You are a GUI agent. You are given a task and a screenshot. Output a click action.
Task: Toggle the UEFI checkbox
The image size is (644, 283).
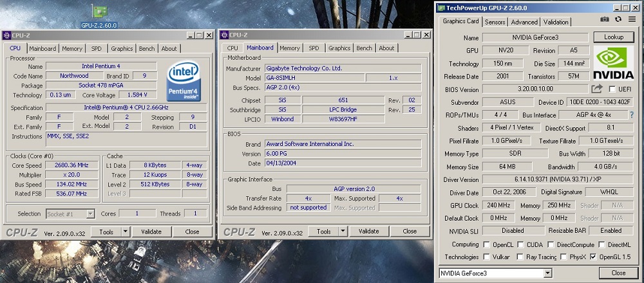pyautogui.click(x=612, y=89)
